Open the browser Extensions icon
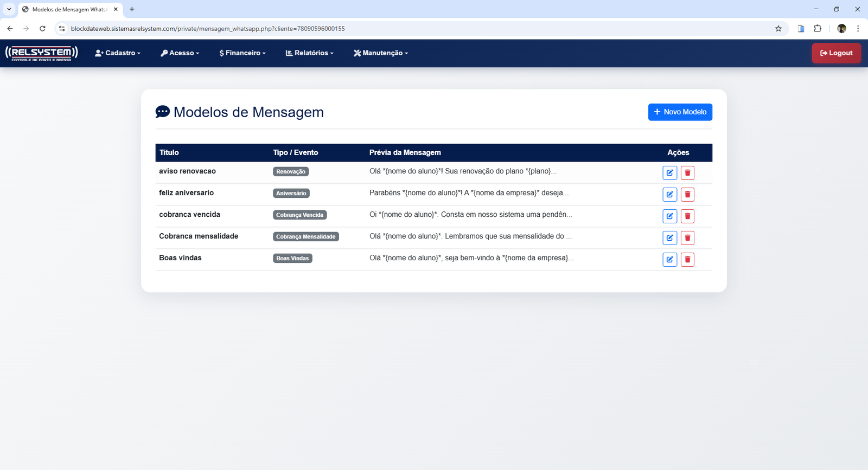Screen dimensions: 868x470 coord(818,29)
